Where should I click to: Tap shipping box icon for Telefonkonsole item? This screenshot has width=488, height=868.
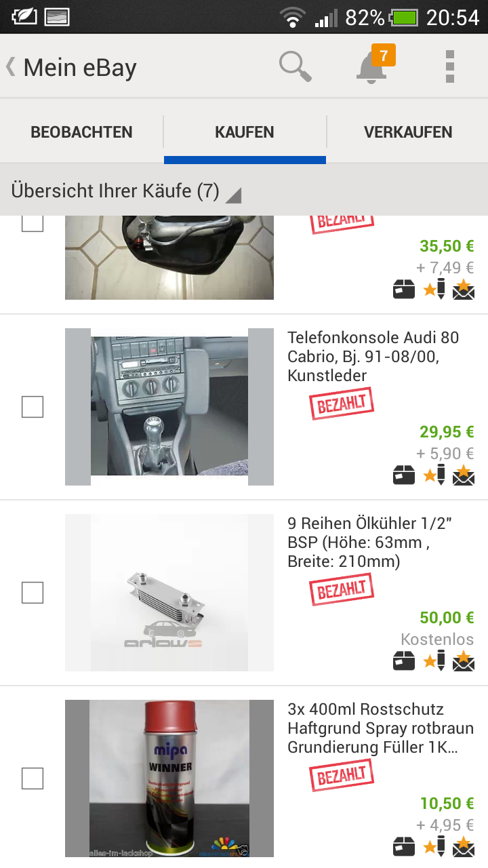point(404,475)
